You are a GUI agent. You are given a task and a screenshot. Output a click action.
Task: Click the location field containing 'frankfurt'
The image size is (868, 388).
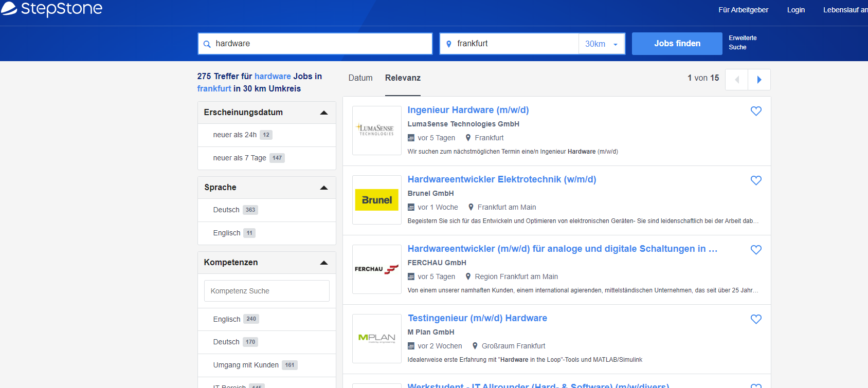[x=509, y=44]
